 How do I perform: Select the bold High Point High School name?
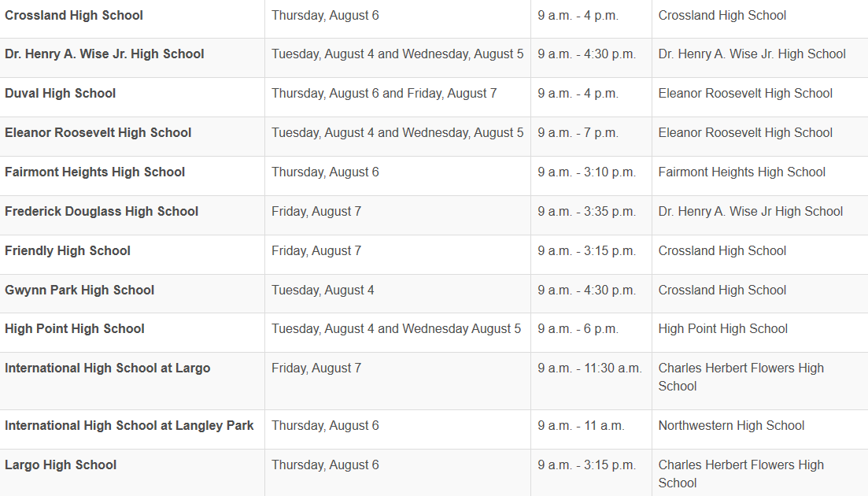[x=75, y=329]
